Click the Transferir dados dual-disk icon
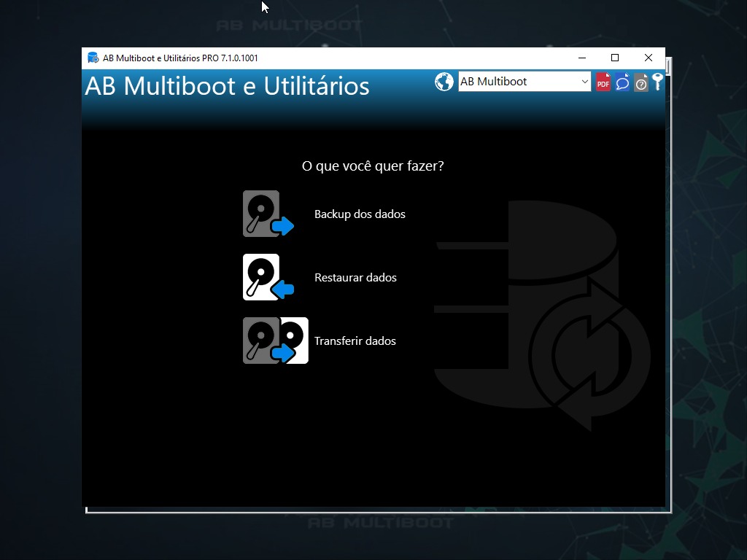Image resolution: width=747 pixels, height=560 pixels. click(275, 341)
